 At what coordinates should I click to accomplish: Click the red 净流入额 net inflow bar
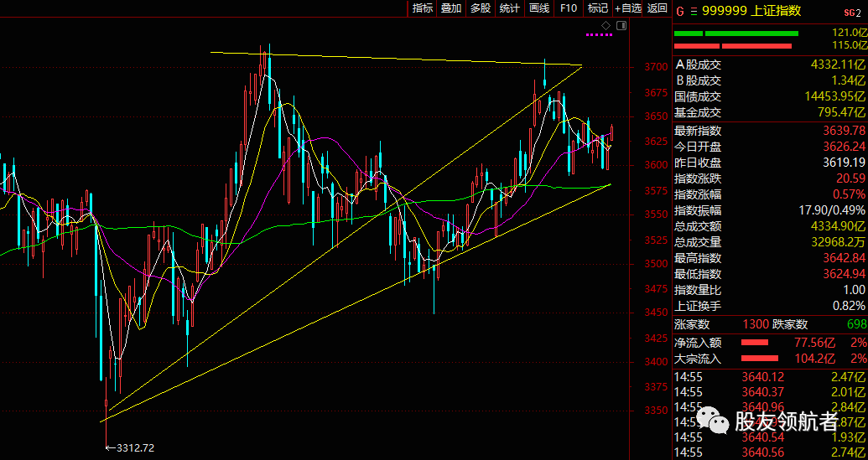(x=755, y=343)
